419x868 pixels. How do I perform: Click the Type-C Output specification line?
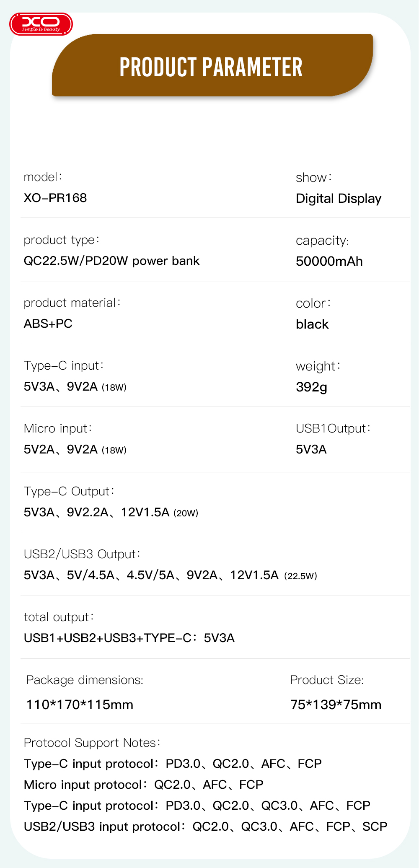[111, 512]
